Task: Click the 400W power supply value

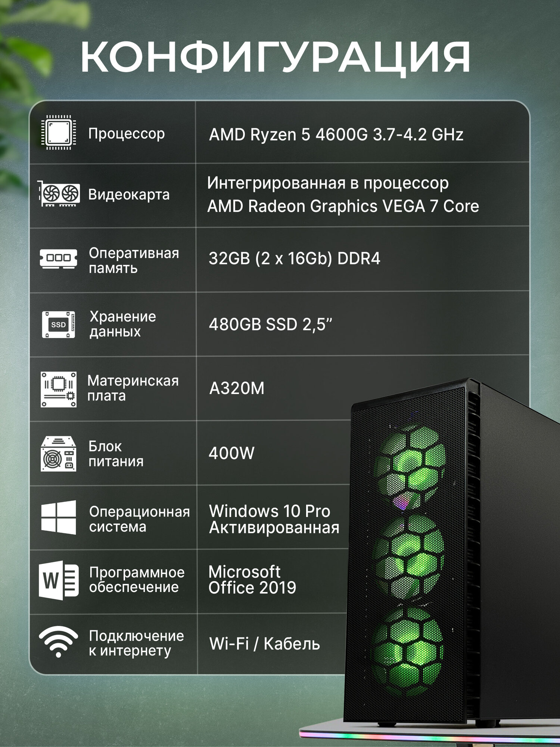Action: [231, 453]
